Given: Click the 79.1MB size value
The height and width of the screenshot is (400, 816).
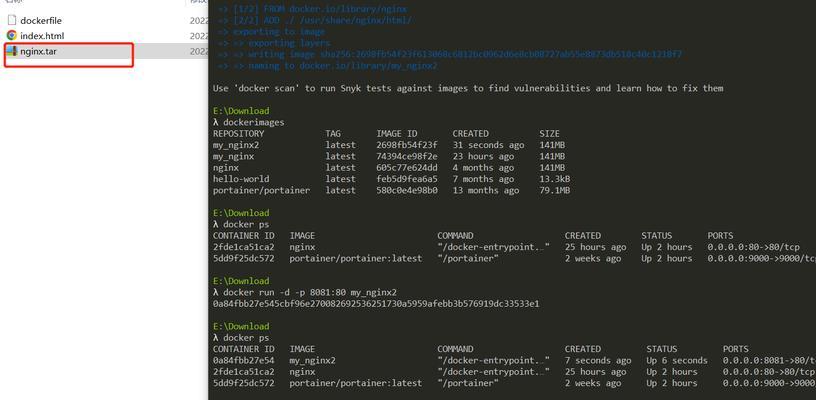Looking at the screenshot, I should pyautogui.click(x=554, y=190).
